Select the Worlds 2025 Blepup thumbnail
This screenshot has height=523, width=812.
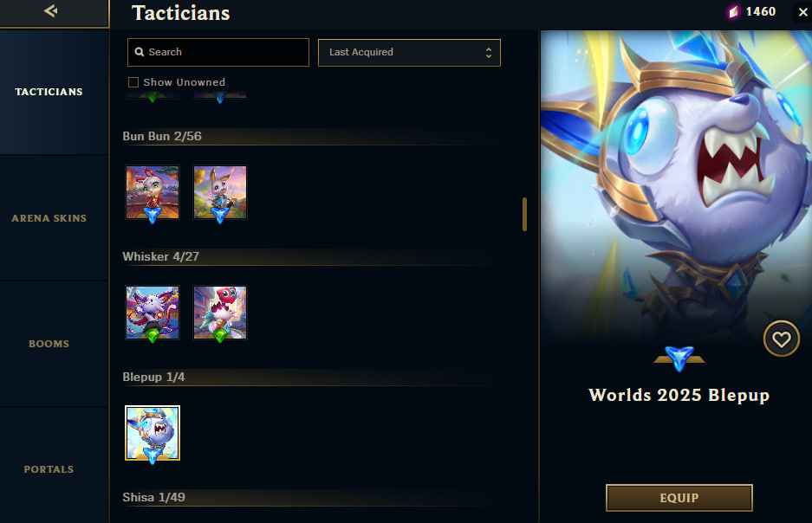153,433
